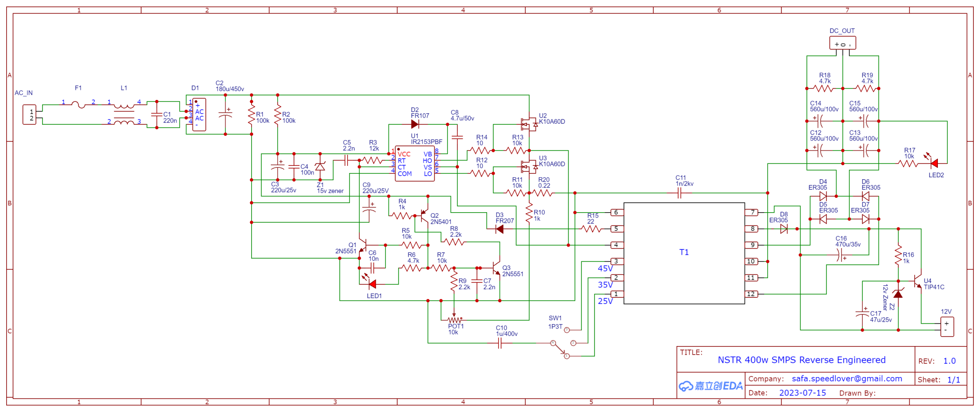Click the C11 1n/2kv capacitor symbol
Viewport: 980px width, 412px height.
coord(680,193)
